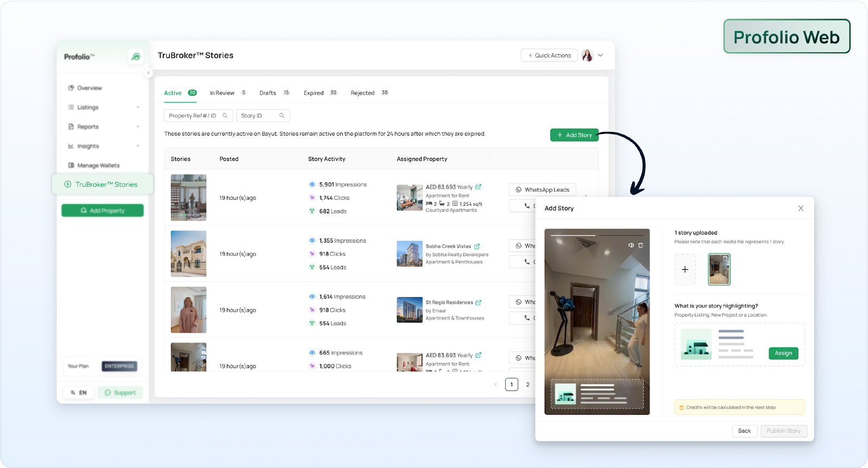
Task: Click the 682 Leads text
Action: pos(333,212)
